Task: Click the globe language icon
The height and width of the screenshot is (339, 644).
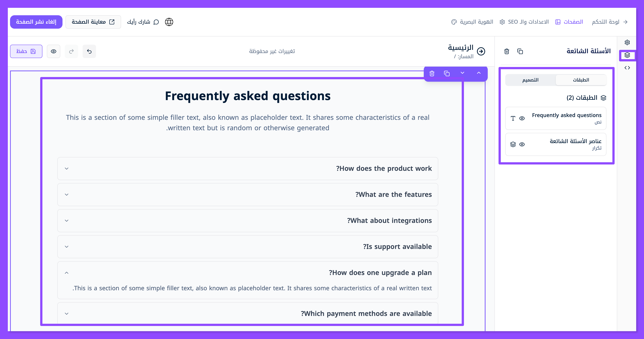Action: point(169,22)
